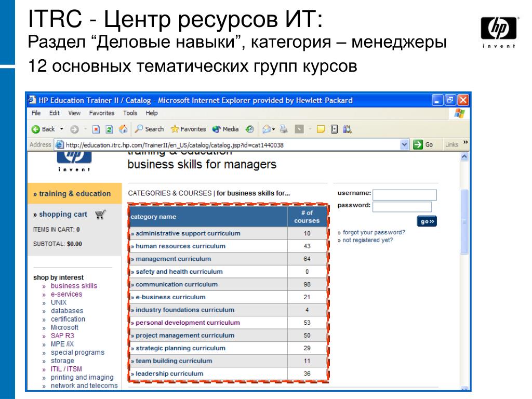The image size is (532, 399).
Task: Open the Edit menu
Action: pos(54,113)
